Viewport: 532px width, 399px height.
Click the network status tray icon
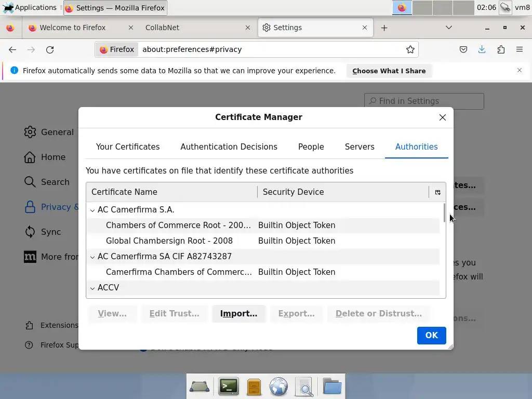click(x=505, y=7)
